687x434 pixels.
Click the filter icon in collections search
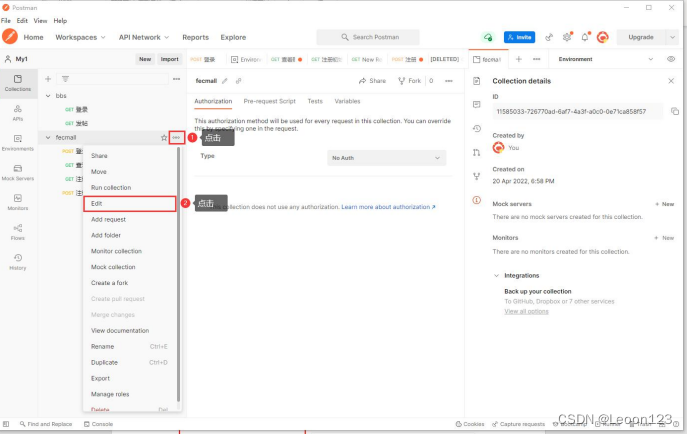pyautogui.click(x=65, y=79)
